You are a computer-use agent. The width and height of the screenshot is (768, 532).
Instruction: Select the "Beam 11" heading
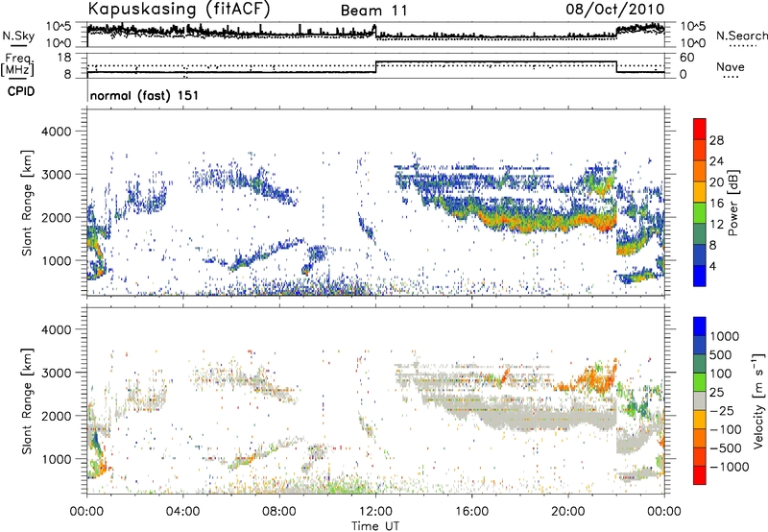(373, 11)
